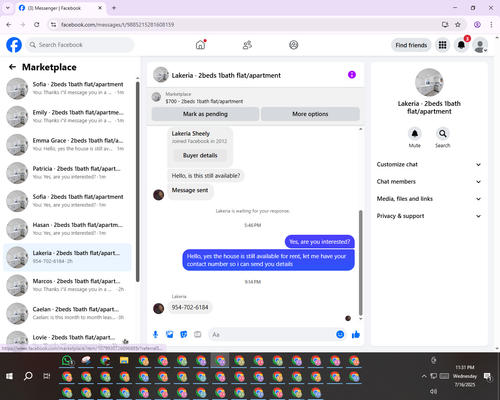500x400 pixels.
Task: Mute this Lakeria conversation
Action: pos(415,134)
